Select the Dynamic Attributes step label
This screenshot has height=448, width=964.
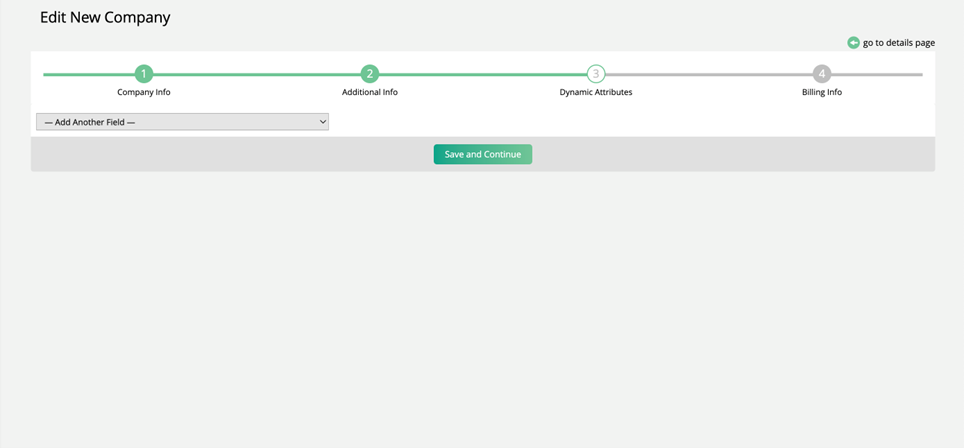[x=596, y=92]
